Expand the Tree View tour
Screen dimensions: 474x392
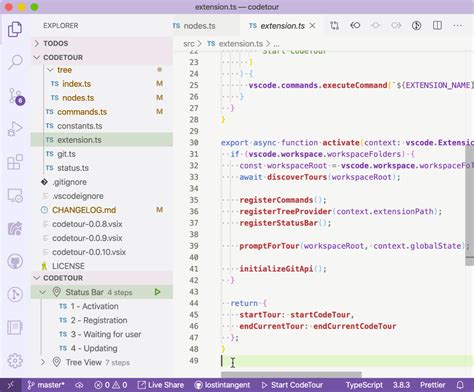[43, 362]
